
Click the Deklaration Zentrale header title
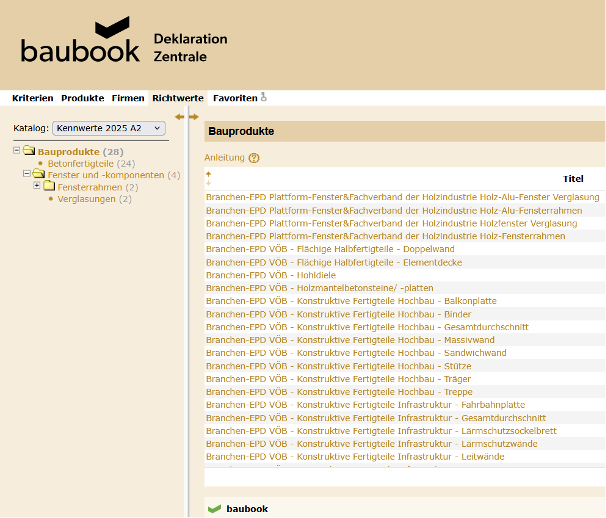click(x=190, y=48)
